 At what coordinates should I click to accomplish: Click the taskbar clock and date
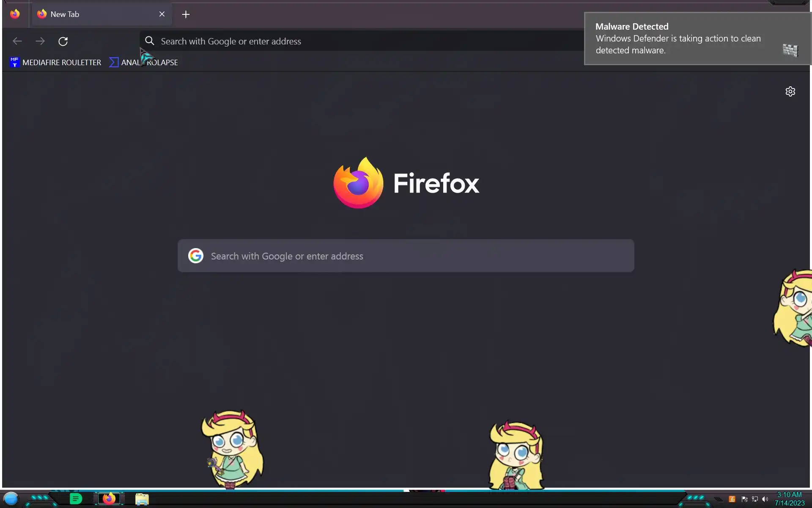tap(789, 499)
